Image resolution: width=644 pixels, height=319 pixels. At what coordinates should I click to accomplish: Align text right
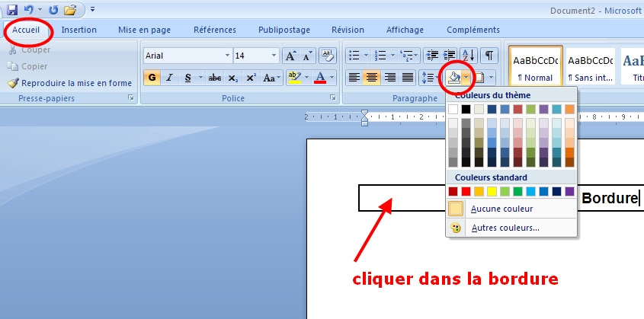389,78
